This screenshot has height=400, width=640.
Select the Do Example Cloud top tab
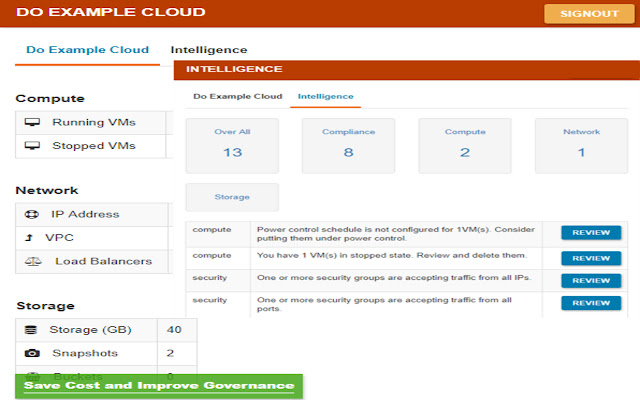click(x=87, y=50)
